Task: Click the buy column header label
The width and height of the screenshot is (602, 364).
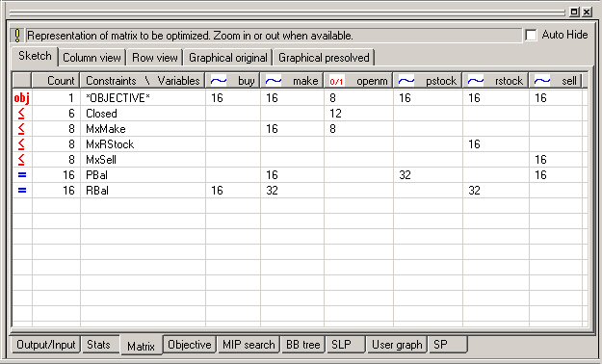Action: click(x=247, y=81)
